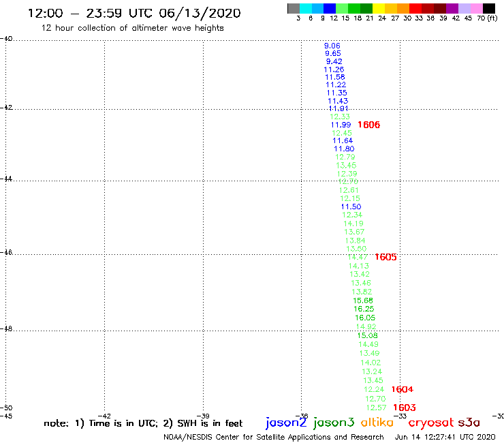Click the wave height 12.45
Screen dimensions: 504x443
point(342,133)
